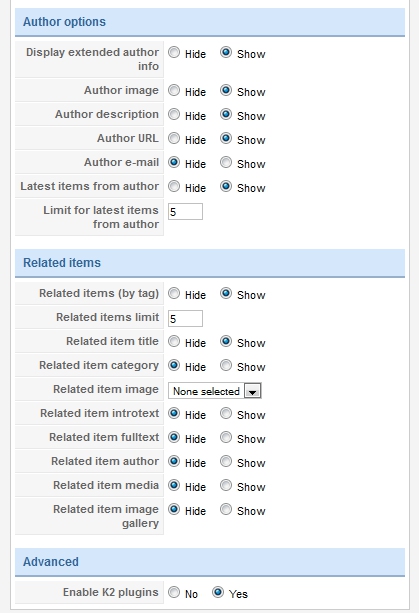The height and width of the screenshot is (613, 419).
Task: Select Yes for Enable K2 plugins
Action: [x=218, y=592]
